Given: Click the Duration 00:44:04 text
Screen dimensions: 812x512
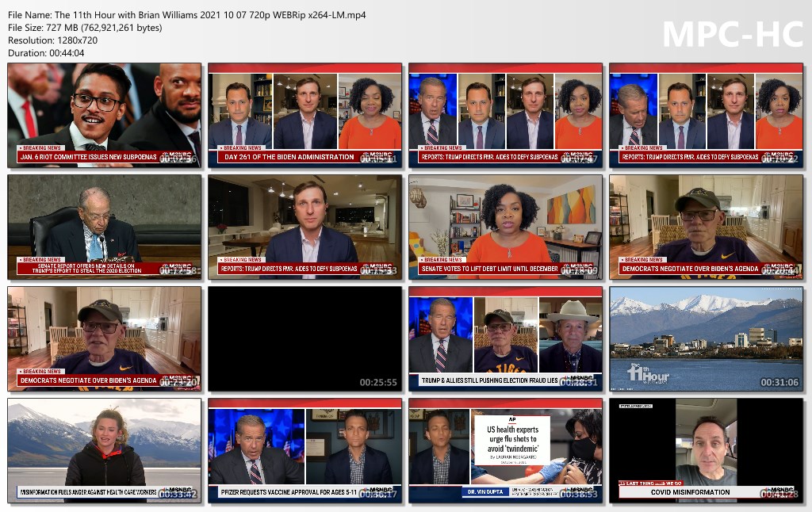Looking at the screenshot, I should [x=46, y=53].
